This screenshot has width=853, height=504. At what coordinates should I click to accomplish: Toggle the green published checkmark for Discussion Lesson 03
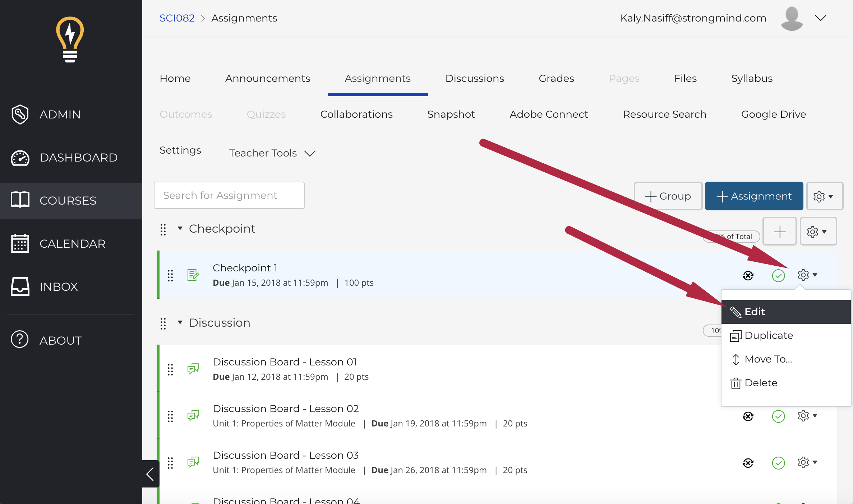pos(779,463)
